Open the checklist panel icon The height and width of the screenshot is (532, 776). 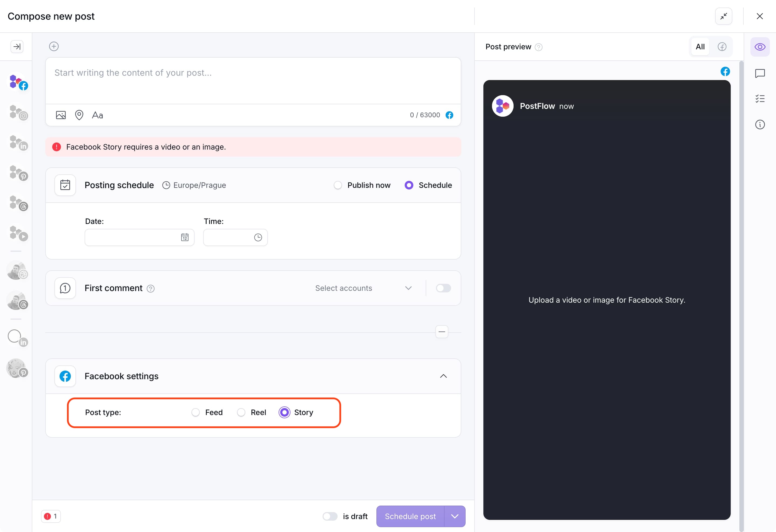(x=760, y=99)
